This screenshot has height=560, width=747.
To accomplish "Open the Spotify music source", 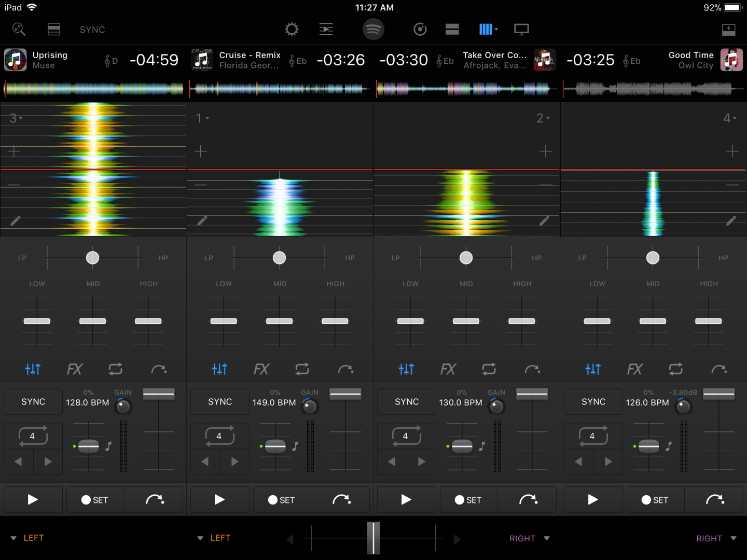I will click(374, 30).
